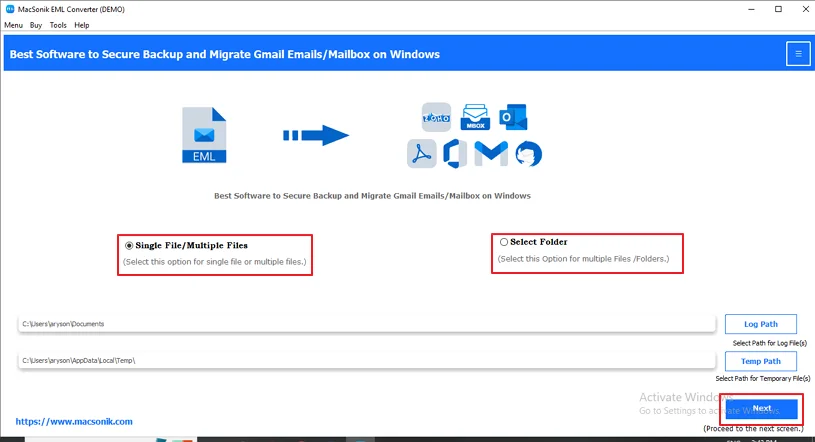The width and height of the screenshot is (815, 442).
Task: Click the Log Path button
Action: 761,324
